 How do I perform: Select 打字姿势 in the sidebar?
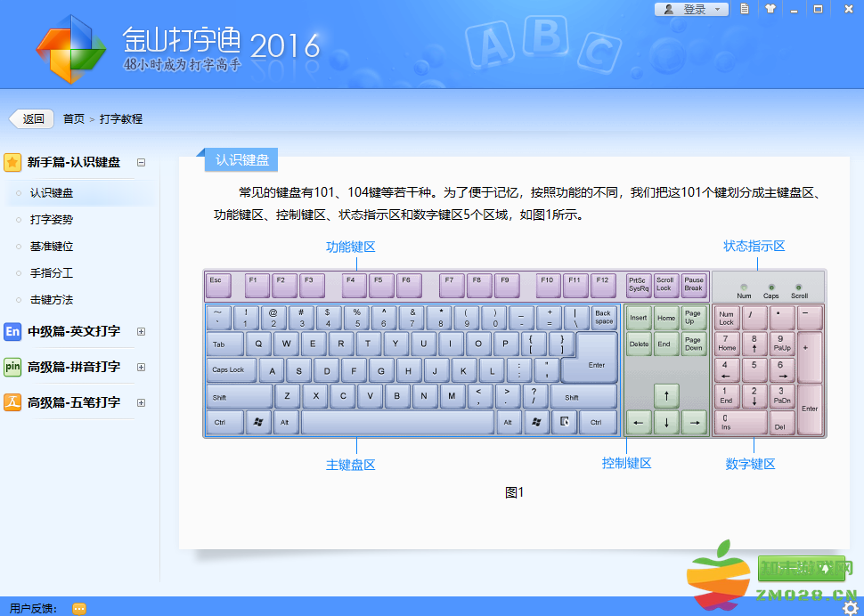point(52,219)
